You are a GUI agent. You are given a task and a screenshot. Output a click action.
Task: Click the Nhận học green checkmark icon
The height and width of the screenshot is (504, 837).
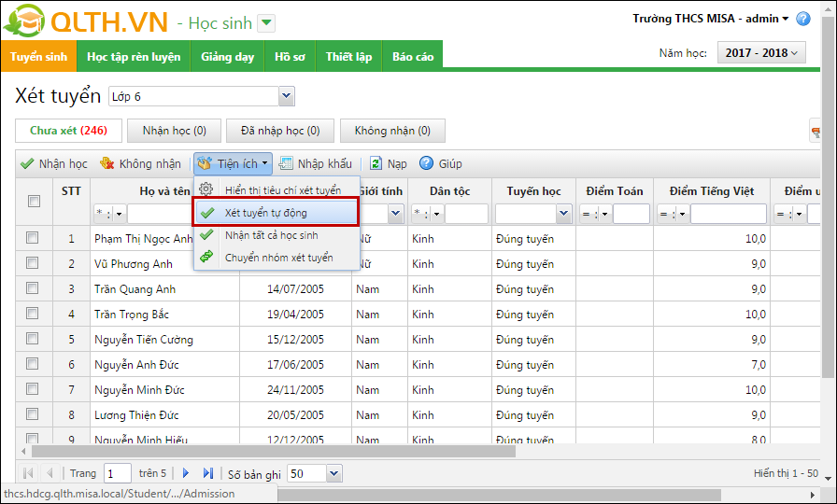point(27,163)
